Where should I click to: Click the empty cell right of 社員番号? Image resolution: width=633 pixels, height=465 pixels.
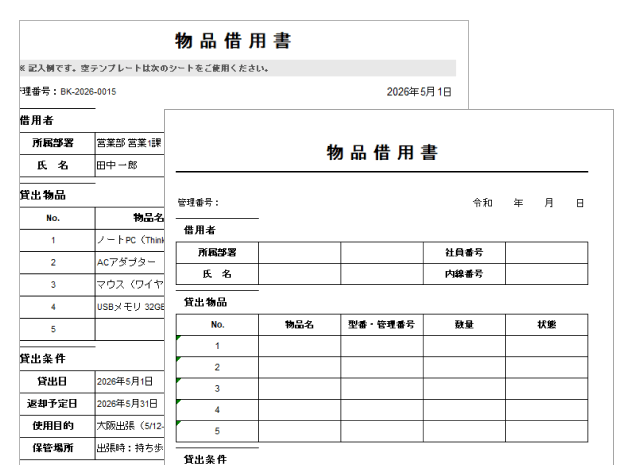point(547,253)
